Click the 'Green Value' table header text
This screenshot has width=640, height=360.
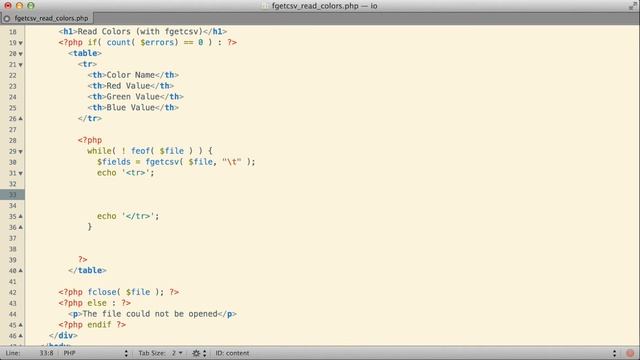133,97
